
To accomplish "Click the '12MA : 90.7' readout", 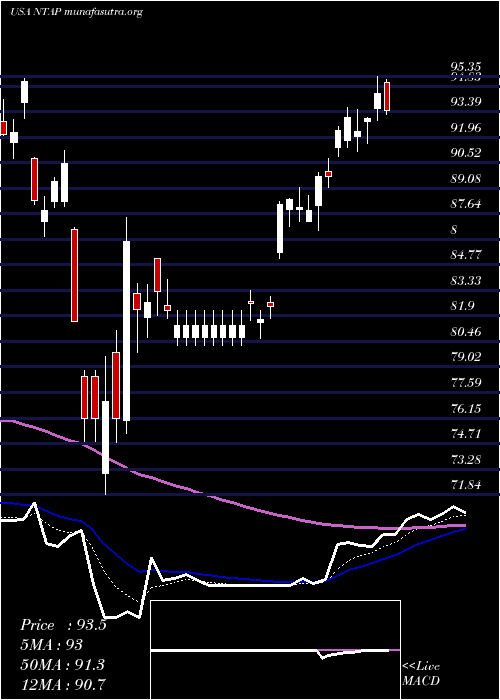I will pyautogui.click(x=63, y=684).
